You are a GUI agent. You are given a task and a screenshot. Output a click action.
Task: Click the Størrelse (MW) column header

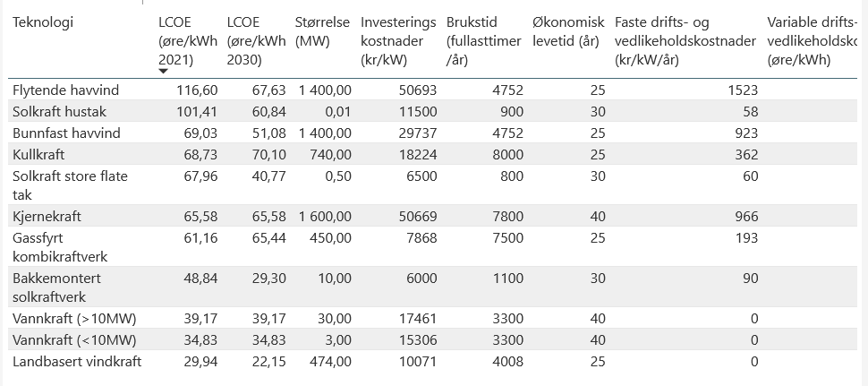point(322,31)
